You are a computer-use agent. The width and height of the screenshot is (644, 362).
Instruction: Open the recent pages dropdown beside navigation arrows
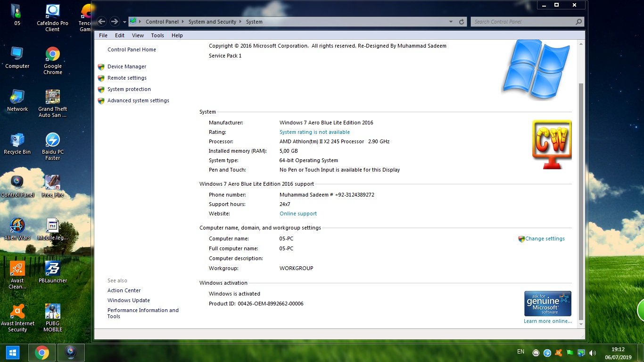[124, 21]
